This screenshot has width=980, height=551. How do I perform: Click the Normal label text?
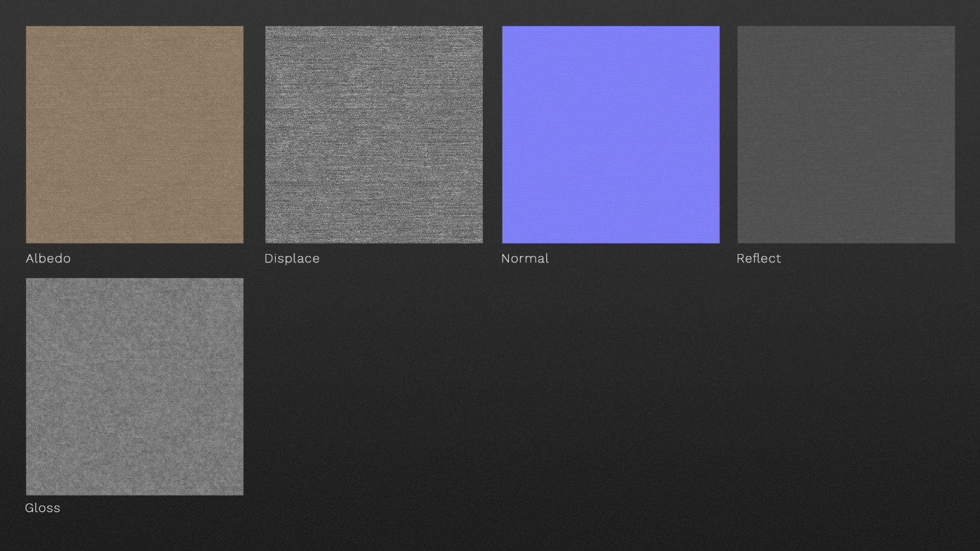point(525,259)
